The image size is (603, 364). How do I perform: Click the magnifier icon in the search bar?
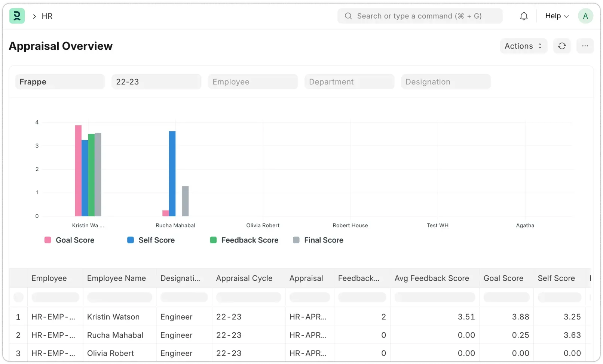coord(348,16)
